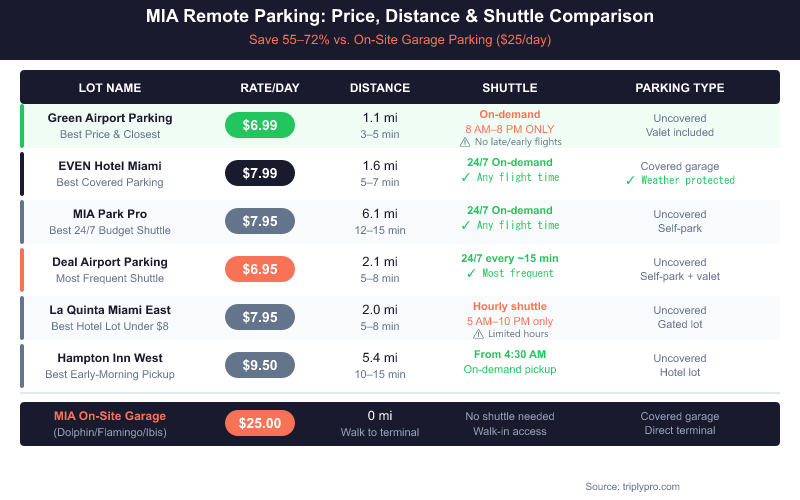Click checkmark beside "Most frequent"
Viewport: 800px width, 500px height.
point(471,273)
